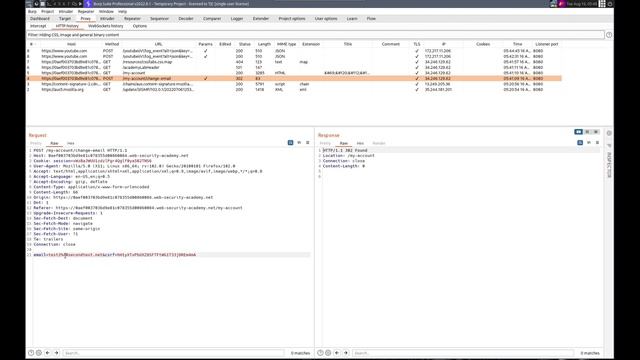The width and height of the screenshot is (640, 360).
Task: Sort history by Time column
Action: [x=518, y=44]
